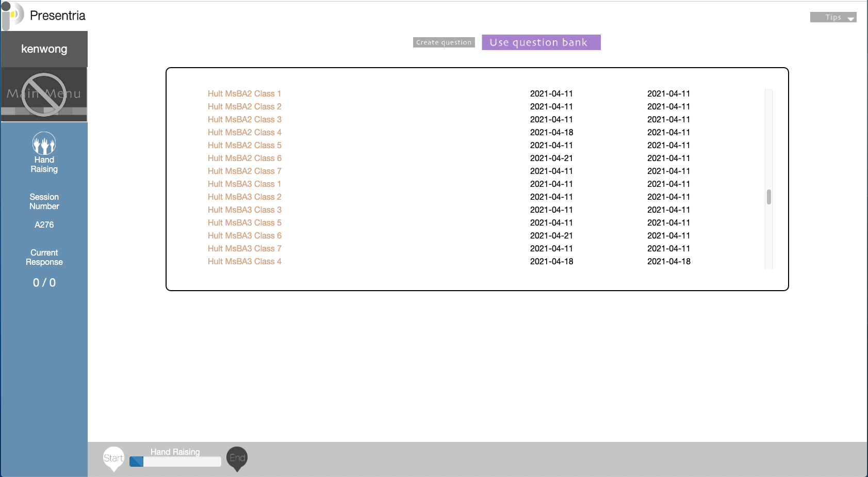Click the kenwong username panel
This screenshot has width=868, height=477.
[x=44, y=49]
